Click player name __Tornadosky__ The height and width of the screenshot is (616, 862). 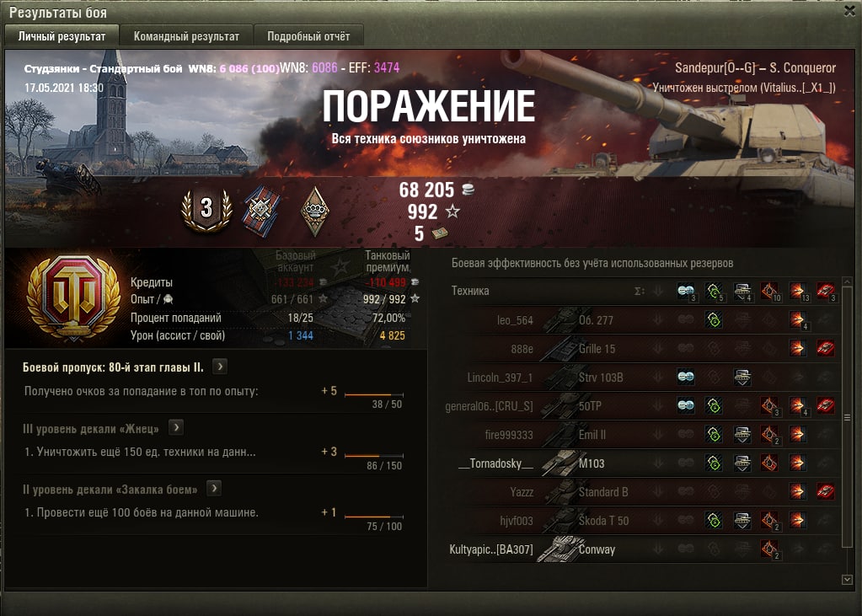[x=495, y=463]
